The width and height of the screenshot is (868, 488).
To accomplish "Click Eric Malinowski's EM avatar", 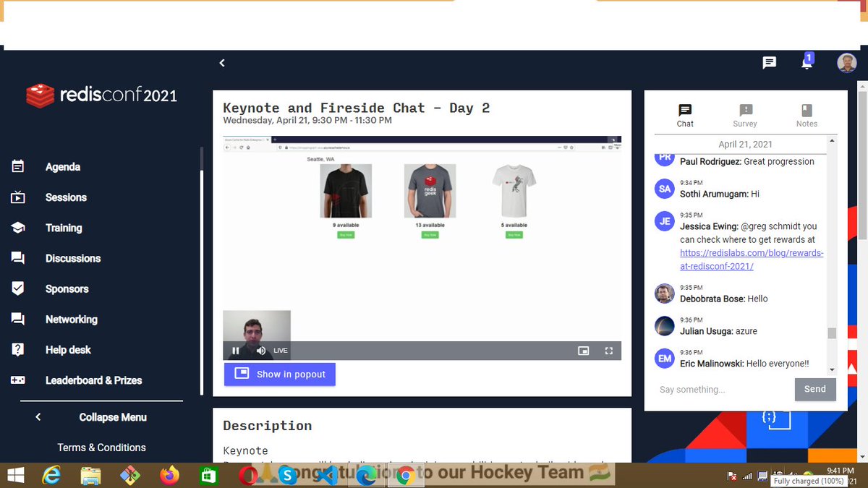I will tap(665, 359).
